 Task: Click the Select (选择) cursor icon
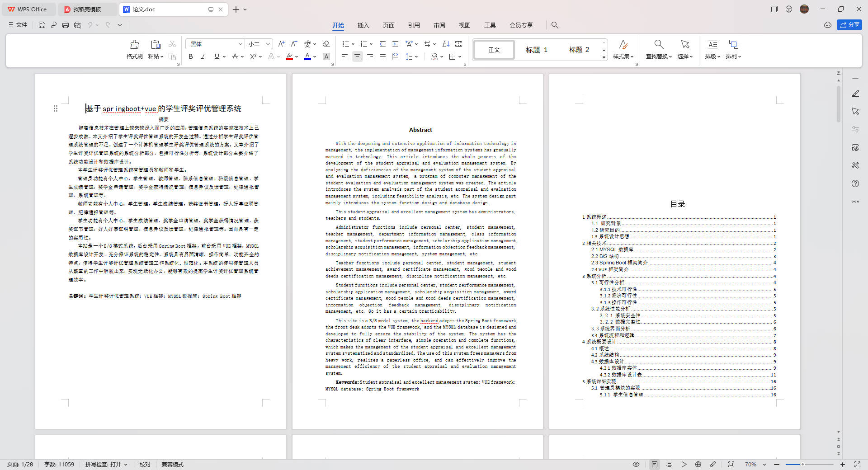pos(685,44)
